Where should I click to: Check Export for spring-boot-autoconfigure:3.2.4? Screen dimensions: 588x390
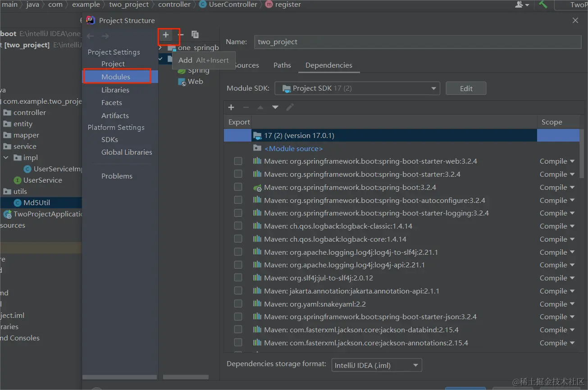(238, 200)
